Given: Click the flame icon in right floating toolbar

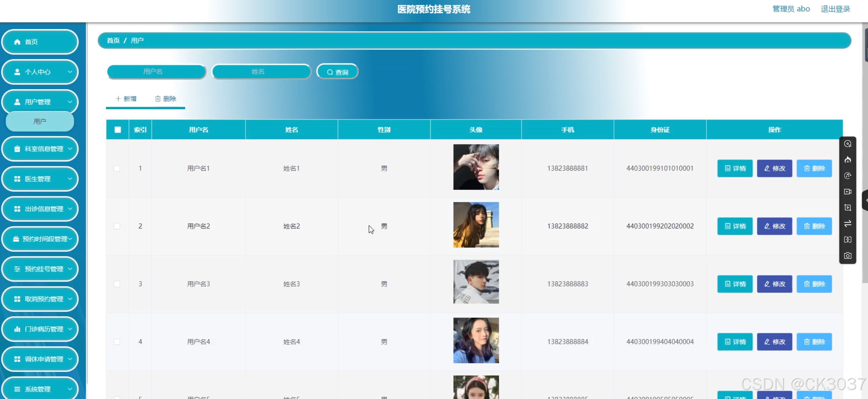Looking at the screenshot, I should 847,160.
